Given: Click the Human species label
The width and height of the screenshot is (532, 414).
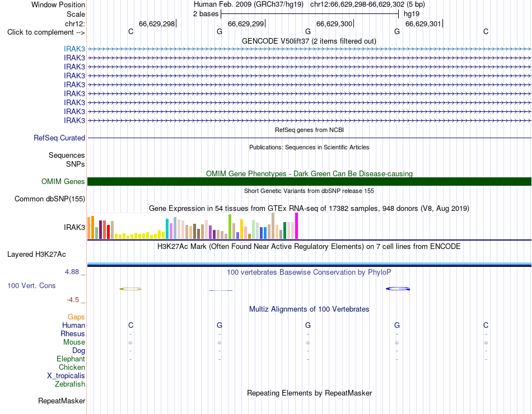Looking at the screenshot, I should 73,326.
